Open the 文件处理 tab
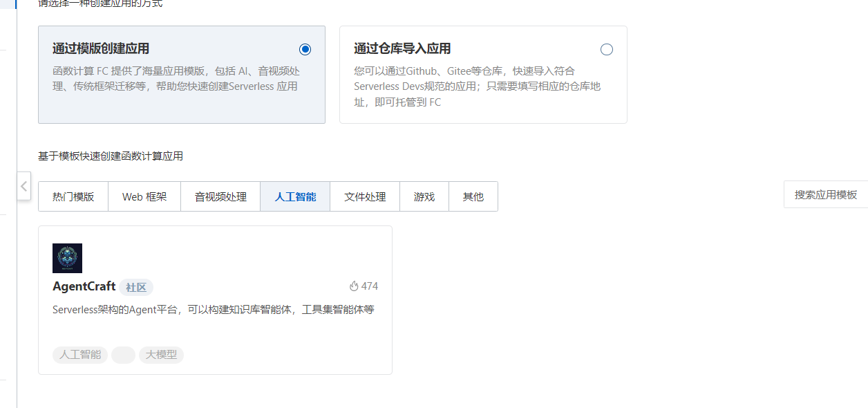The image size is (868, 408). tap(365, 196)
